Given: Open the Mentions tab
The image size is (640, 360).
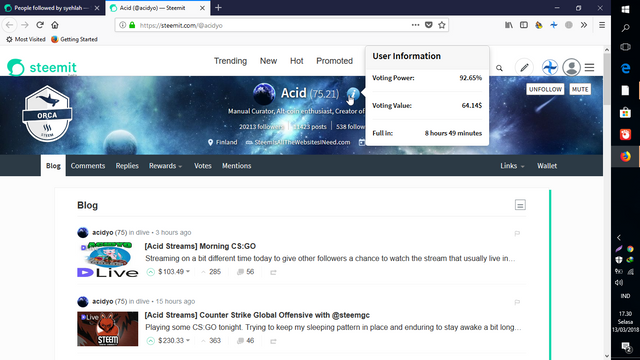Looking at the screenshot, I should pyautogui.click(x=236, y=166).
